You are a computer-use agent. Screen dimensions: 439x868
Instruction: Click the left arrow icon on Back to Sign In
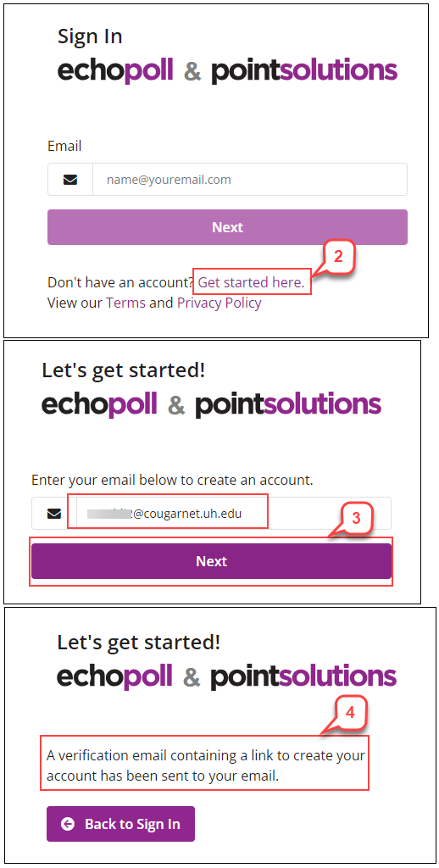coord(68,824)
